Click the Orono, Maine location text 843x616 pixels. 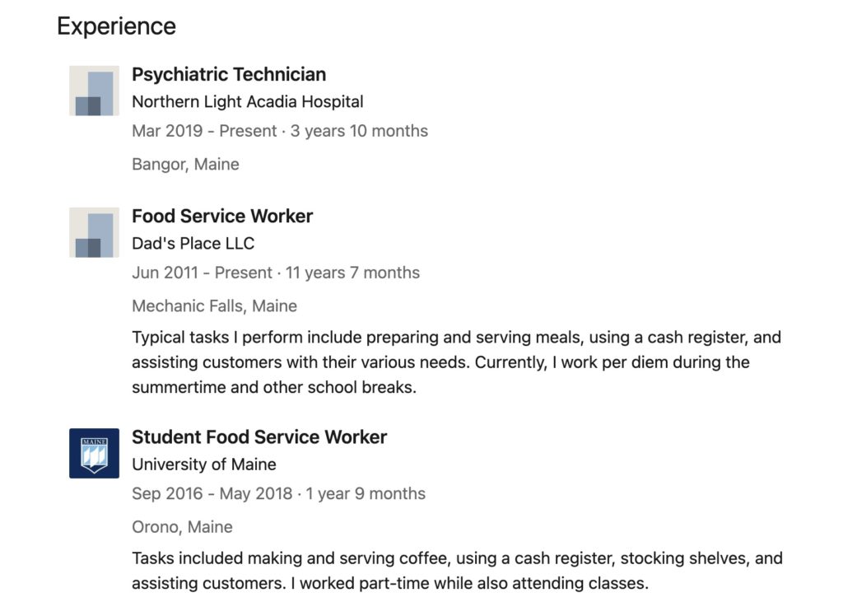(x=182, y=527)
